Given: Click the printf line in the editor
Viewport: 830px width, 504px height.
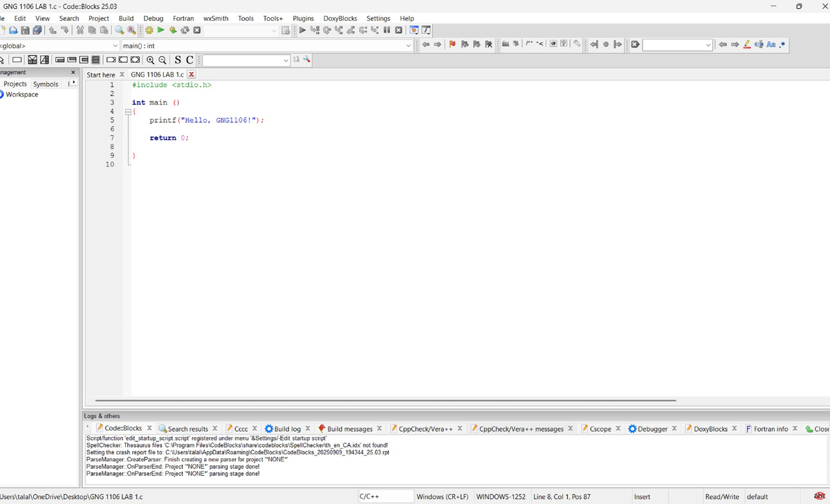Looking at the screenshot, I should 206,120.
